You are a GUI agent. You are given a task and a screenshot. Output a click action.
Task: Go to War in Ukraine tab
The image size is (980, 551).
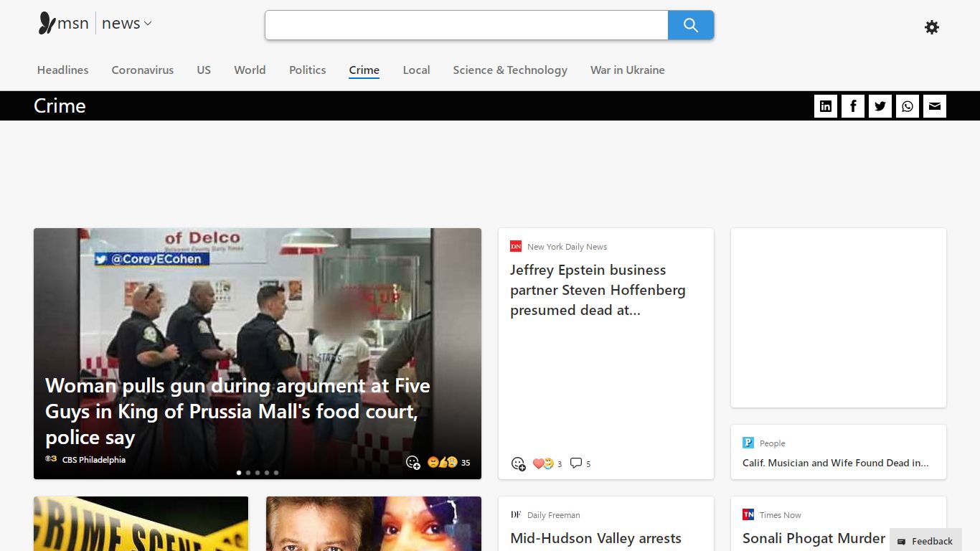point(627,70)
